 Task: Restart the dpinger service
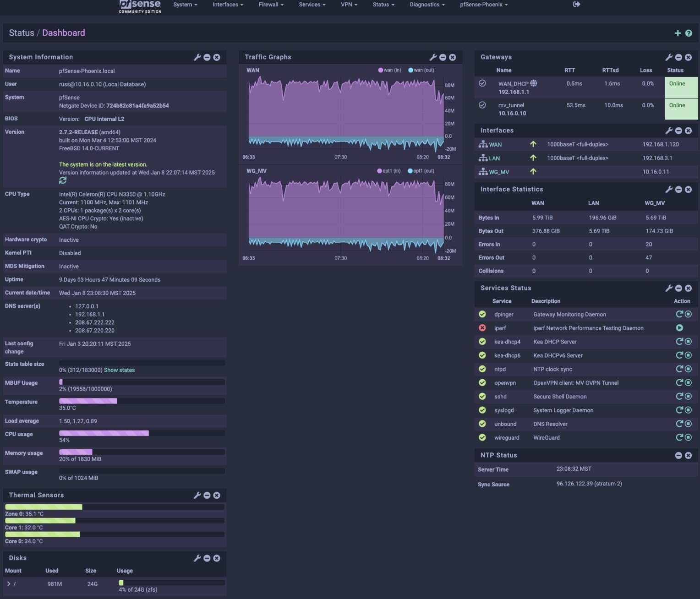pyautogui.click(x=679, y=314)
